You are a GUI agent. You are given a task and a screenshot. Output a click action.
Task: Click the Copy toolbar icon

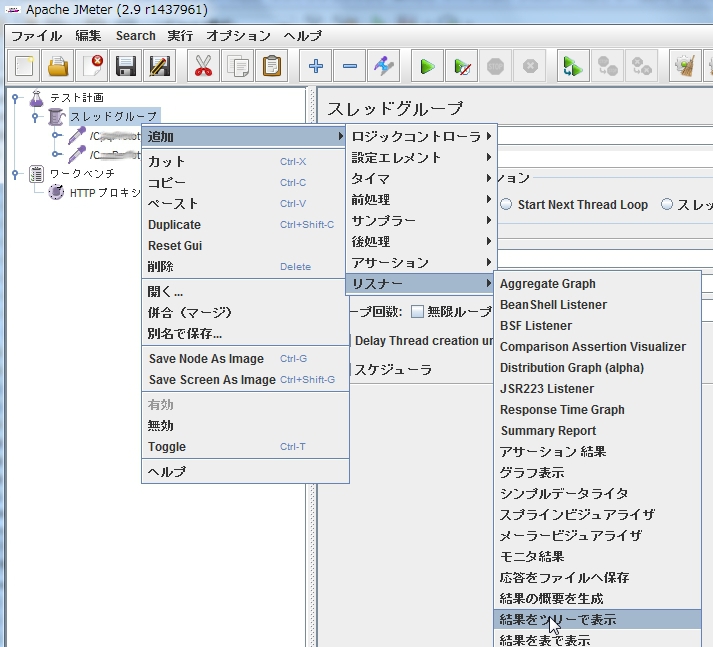(237, 66)
